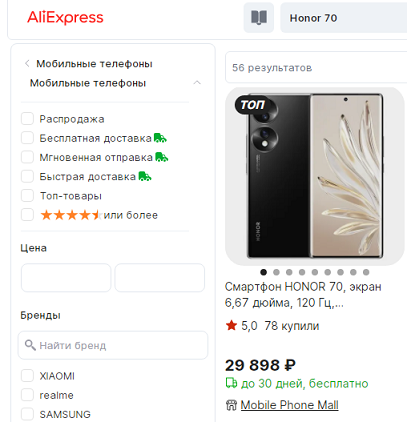This screenshot has height=422, width=407.
Task: Click the Найти бренд search field
Action: point(113,345)
